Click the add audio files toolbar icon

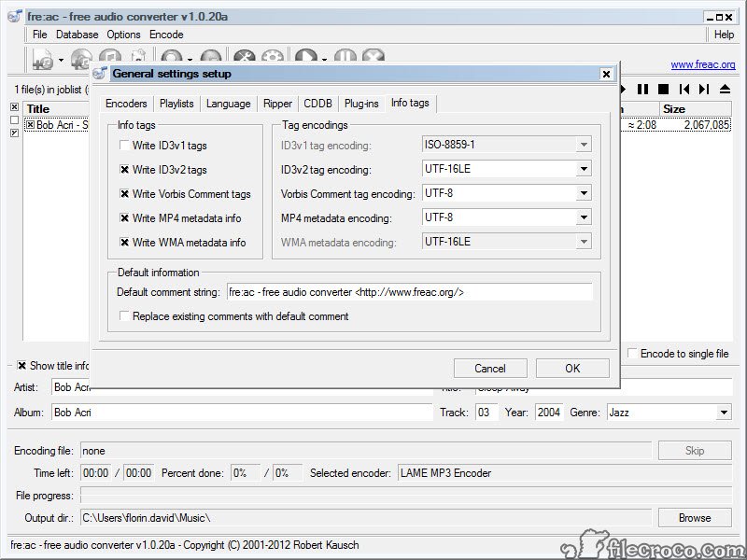(x=43, y=59)
